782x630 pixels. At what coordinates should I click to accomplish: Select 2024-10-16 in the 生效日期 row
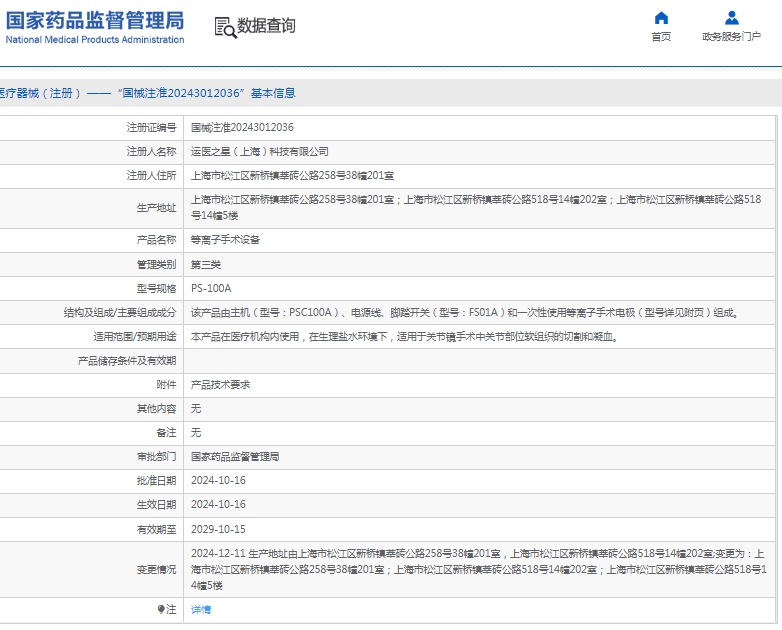tap(218, 504)
